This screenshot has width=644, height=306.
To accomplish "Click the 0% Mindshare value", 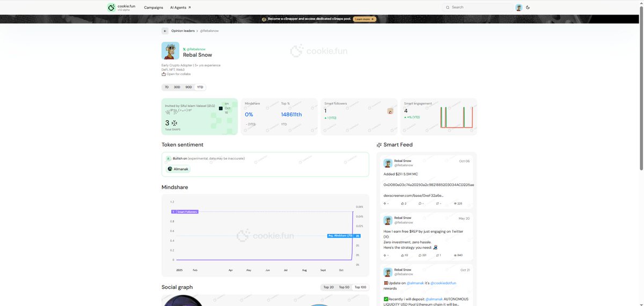I will pyautogui.click(x=249, y=115).
